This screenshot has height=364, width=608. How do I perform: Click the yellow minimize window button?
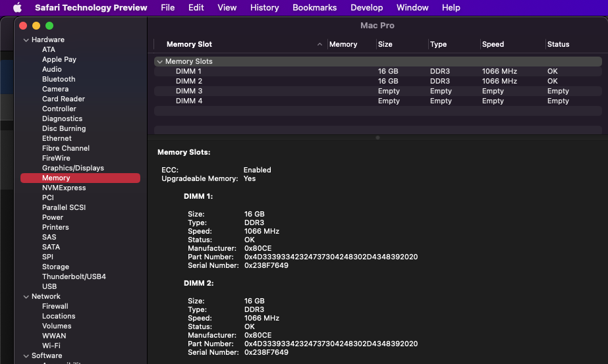(36, 26)
